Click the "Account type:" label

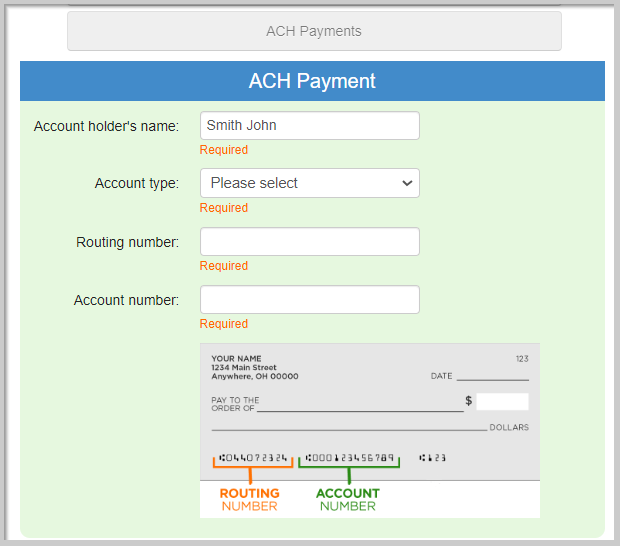(x=137, y=183)
